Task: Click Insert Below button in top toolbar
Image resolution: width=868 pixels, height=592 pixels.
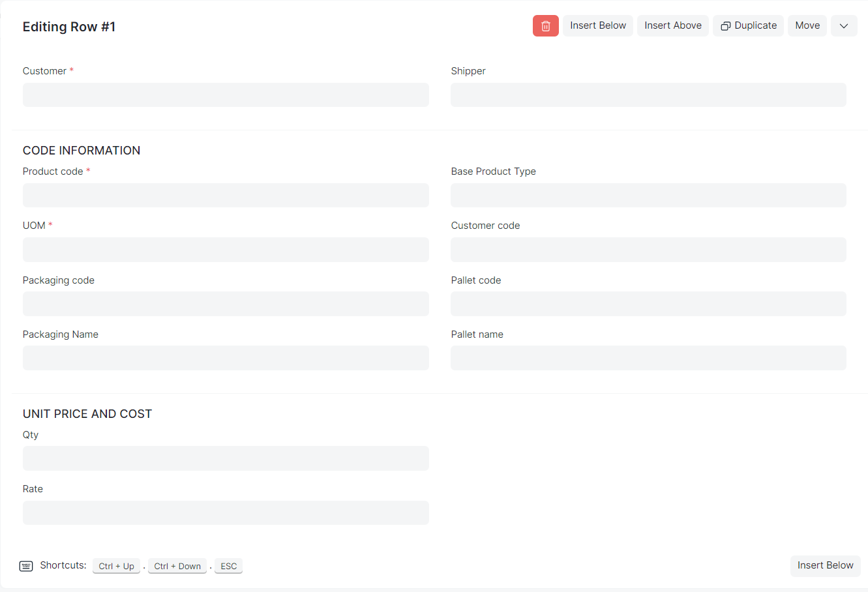Action: point(597,26)
